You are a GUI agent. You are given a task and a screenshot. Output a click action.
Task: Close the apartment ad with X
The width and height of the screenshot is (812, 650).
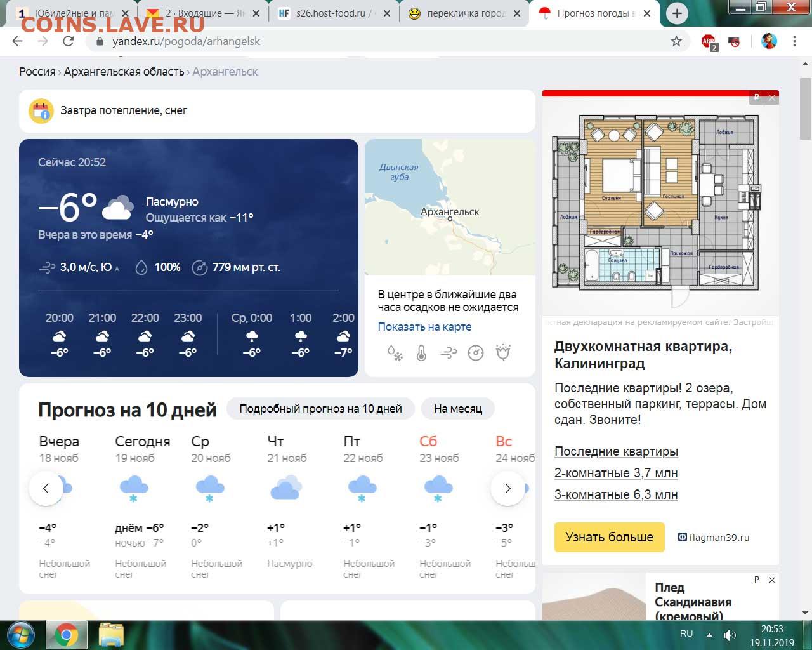click(x=772, y=98)
